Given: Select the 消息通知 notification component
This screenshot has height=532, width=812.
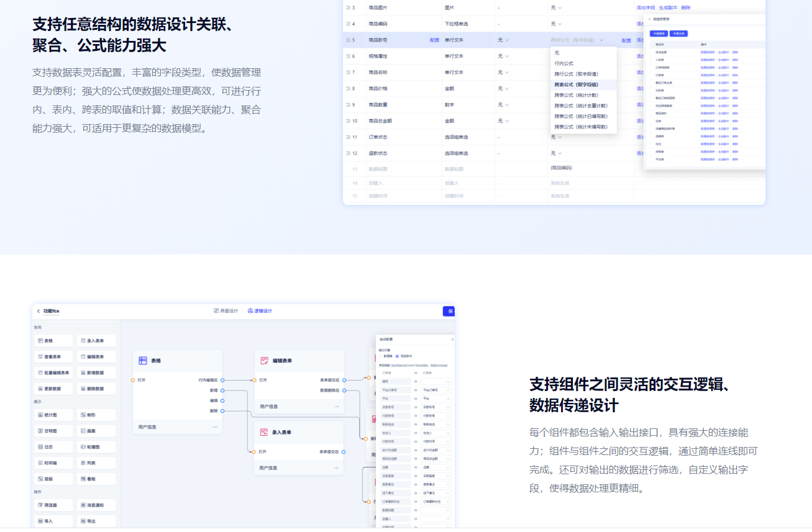Looking at the screenshot, I should coord(96,505).
